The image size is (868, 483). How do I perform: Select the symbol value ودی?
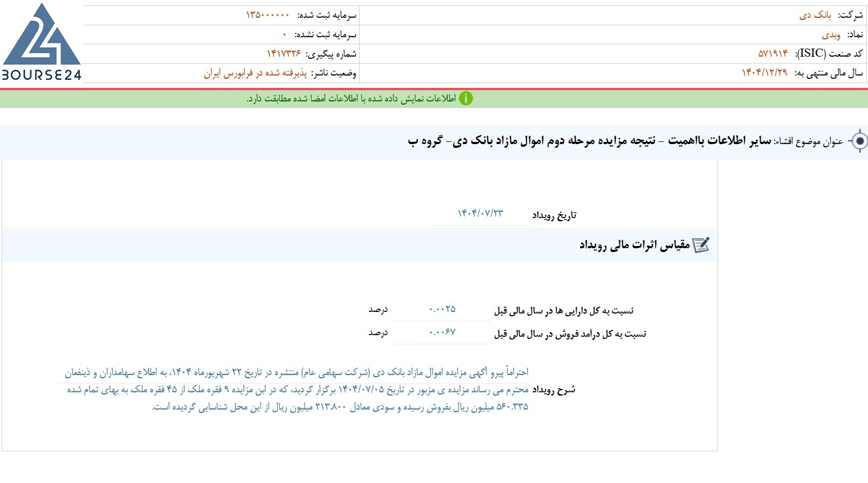pyautogui.click(x=831, y=35)
